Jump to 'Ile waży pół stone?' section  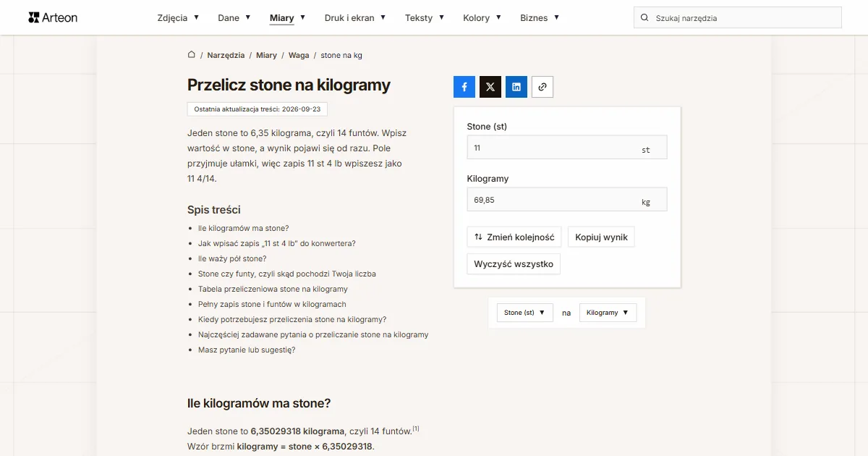[x=232, y=258]
